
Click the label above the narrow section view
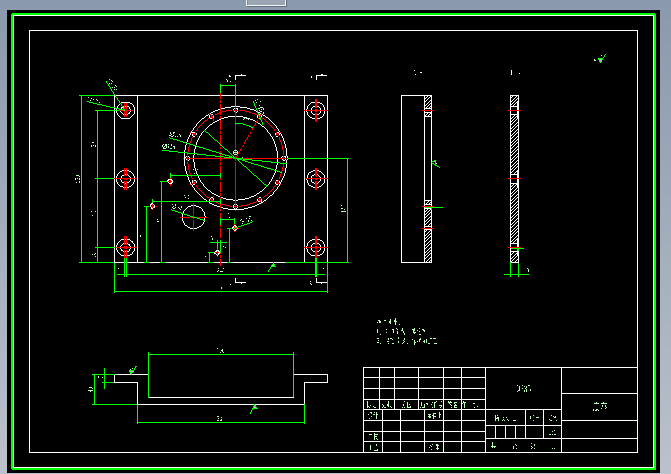click(515, 72)
